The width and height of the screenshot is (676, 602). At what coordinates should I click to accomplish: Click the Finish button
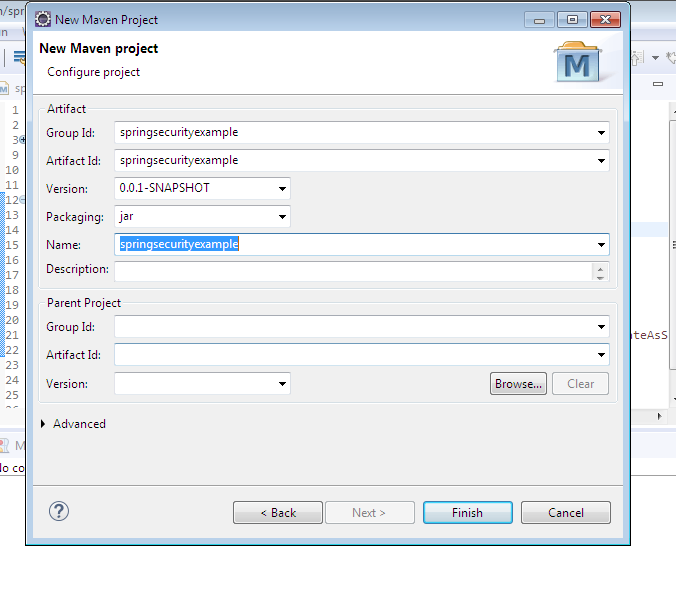coord(467,513)
